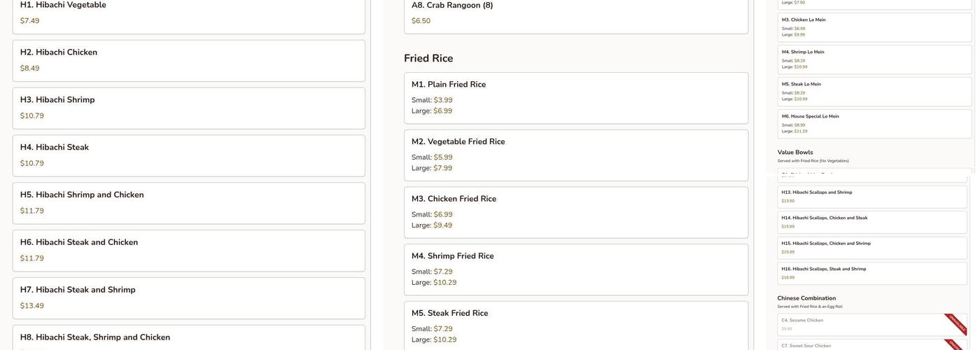Choose A8. Crab Rangoon appetizer
Viewport: 980px width, 350px height.
(575, 14)
